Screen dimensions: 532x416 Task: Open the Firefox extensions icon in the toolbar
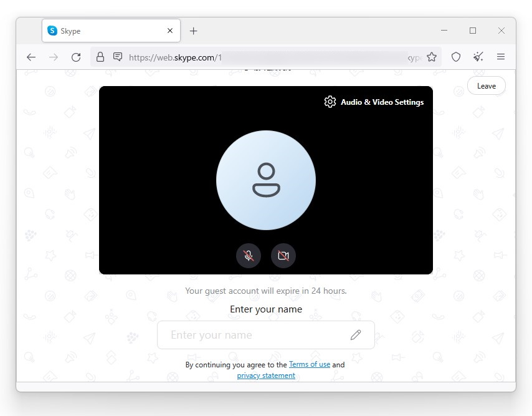click(x=478, y=57)
